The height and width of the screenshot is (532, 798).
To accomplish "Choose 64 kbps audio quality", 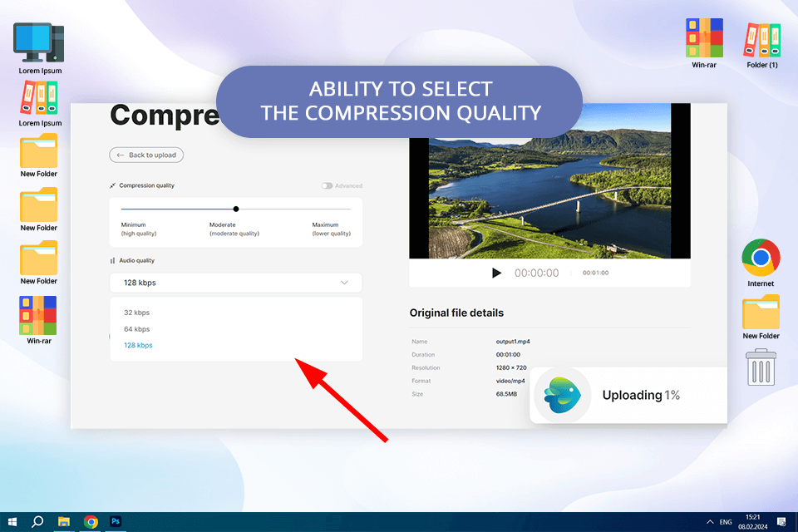I will (x=137, y=329).
